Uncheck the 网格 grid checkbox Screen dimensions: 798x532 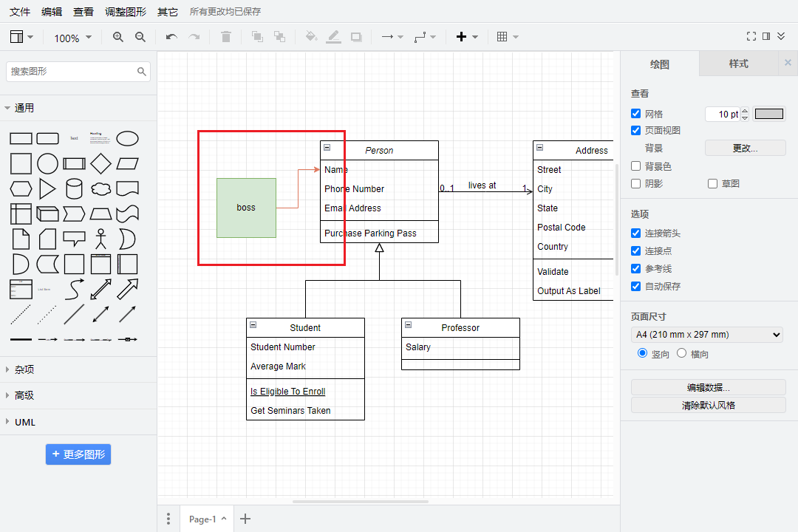pos(635,114)
